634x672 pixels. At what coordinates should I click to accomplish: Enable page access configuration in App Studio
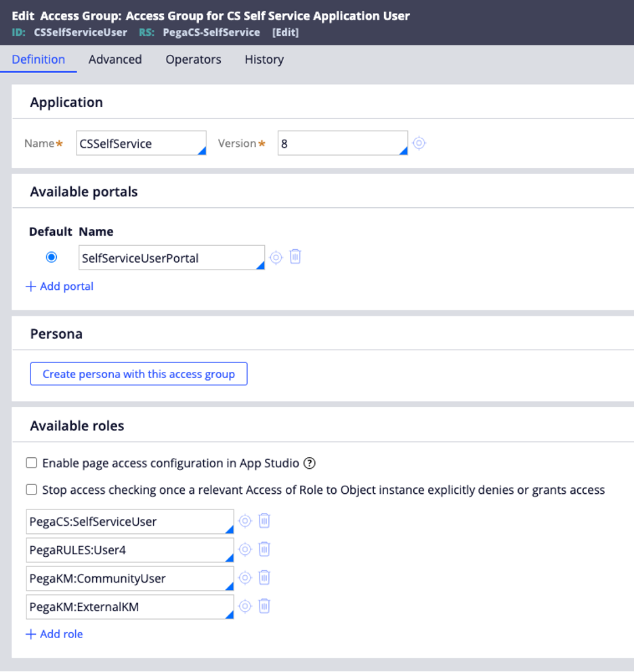tap(31, 463)
